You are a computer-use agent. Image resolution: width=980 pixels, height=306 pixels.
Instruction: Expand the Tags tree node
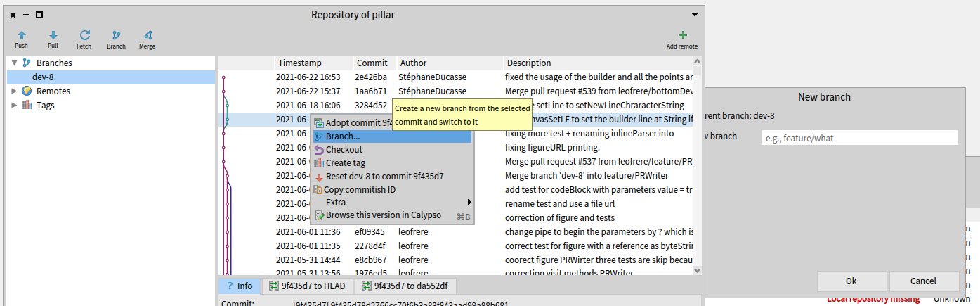click(14, 106)
